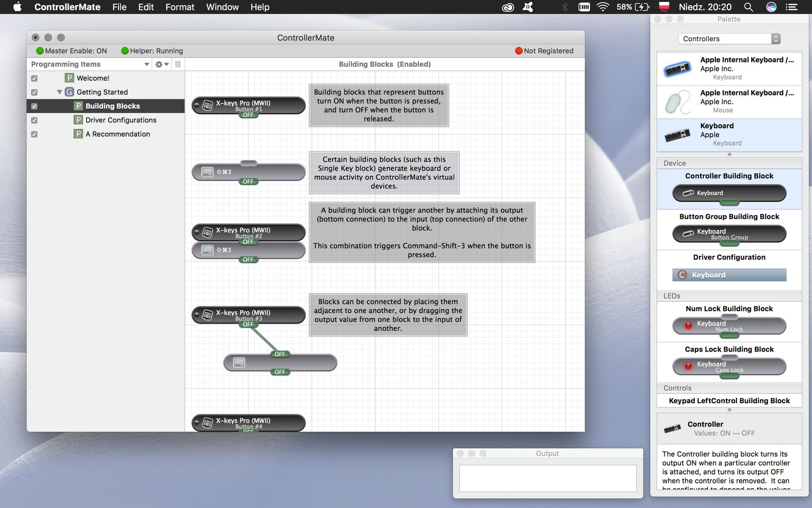Click the Output window text field
812x508 pixels.
548,478
